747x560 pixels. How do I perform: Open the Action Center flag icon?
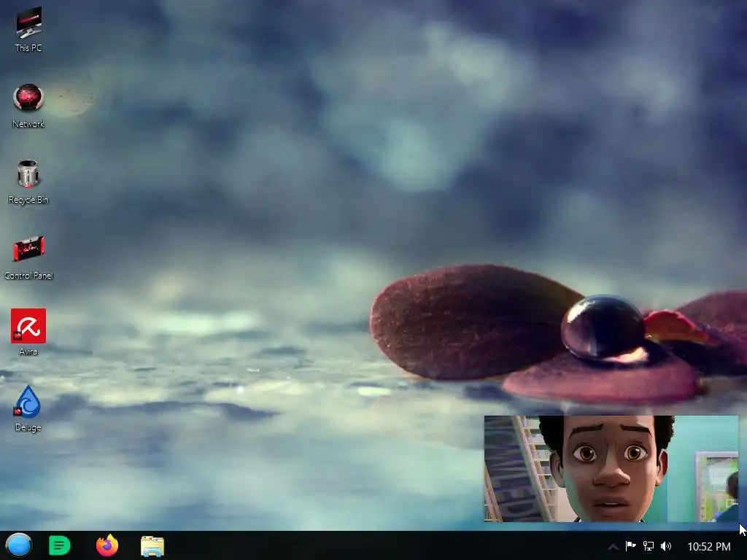(631, 545)
